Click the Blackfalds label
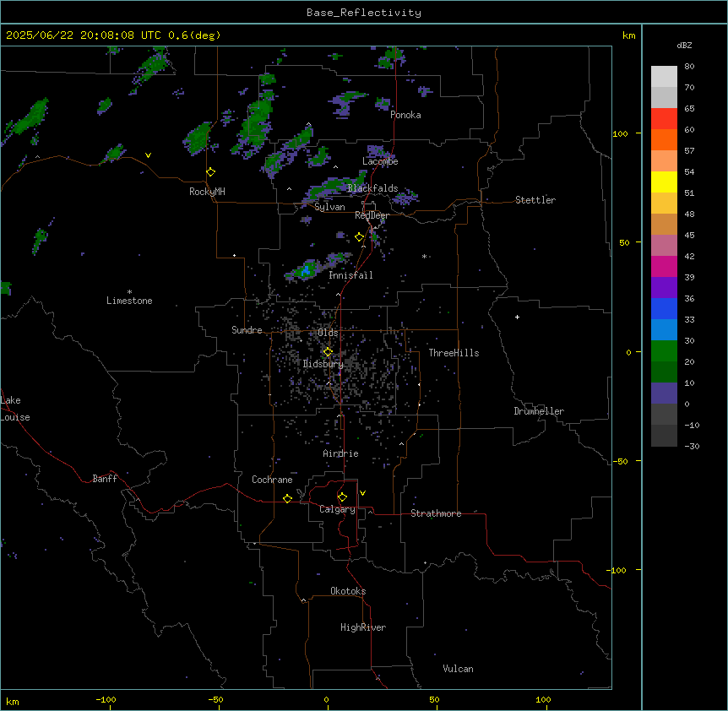 click(372, 188)
